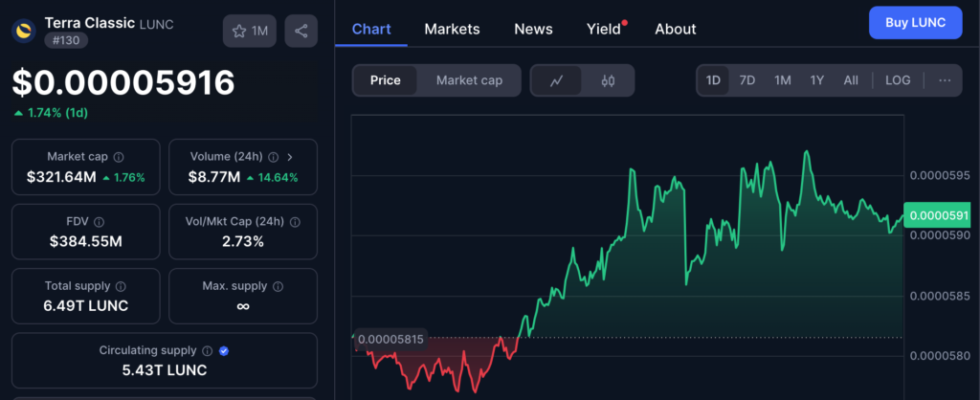Open the three-dot more options menu
This screenshot has width=980, height=400.
point(945,80)
